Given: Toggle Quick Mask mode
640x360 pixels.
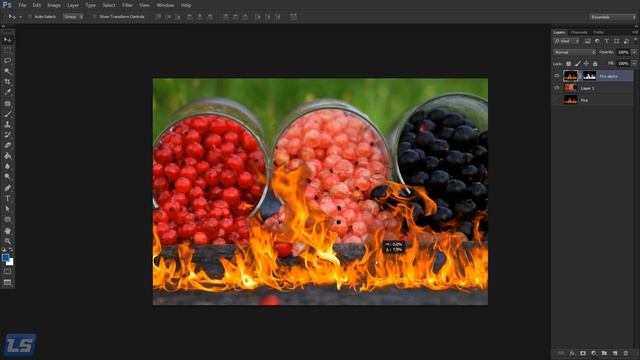Looking at the screenshot, I should click(7, 271).
